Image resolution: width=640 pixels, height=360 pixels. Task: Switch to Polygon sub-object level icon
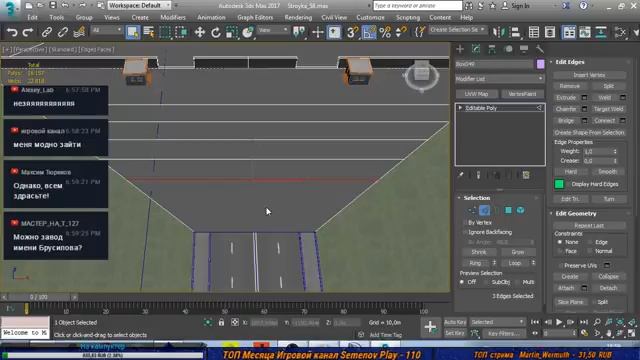click(508, 210)
